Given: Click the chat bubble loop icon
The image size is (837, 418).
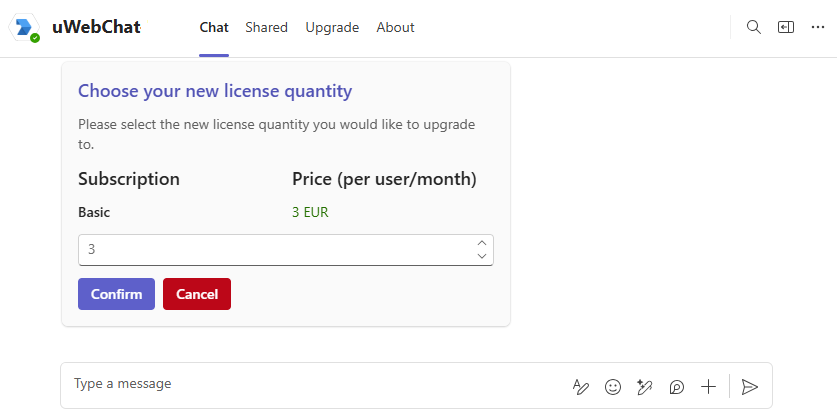Looking at the screenshot, I should [x=677, y=386].
